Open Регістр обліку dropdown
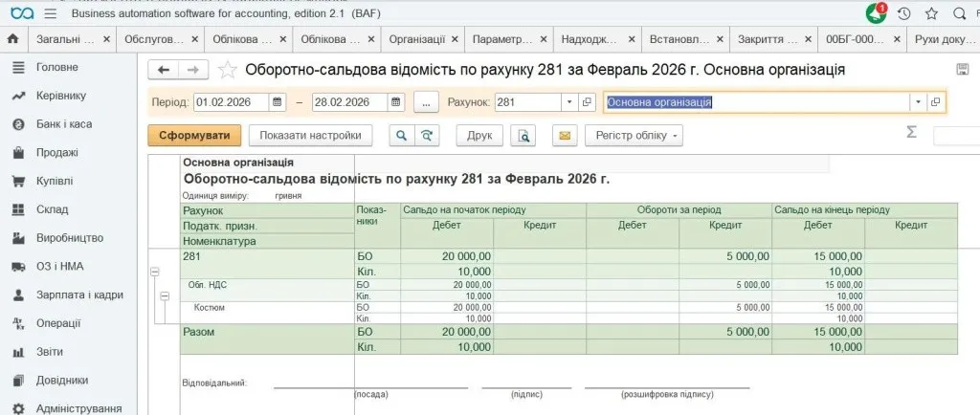The image size is (980, 415). pyautogui.click(x=634, y=136)
